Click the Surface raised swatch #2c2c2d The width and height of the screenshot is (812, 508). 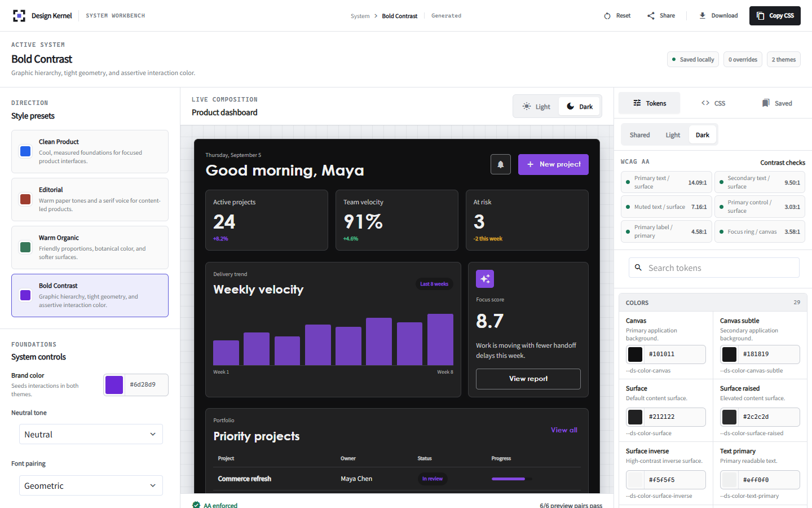[730, 417]
